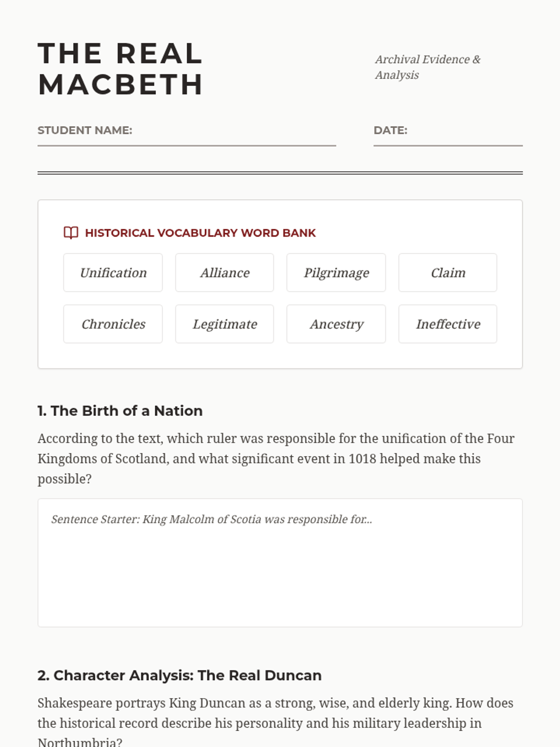Click the Student Name label
This screenshot has height=747, width=560.
coord(84,130)
